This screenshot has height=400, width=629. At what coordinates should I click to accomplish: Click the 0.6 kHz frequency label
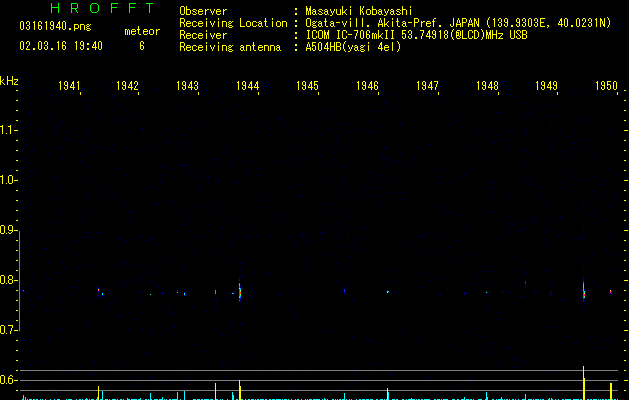(x=8, y=380)
